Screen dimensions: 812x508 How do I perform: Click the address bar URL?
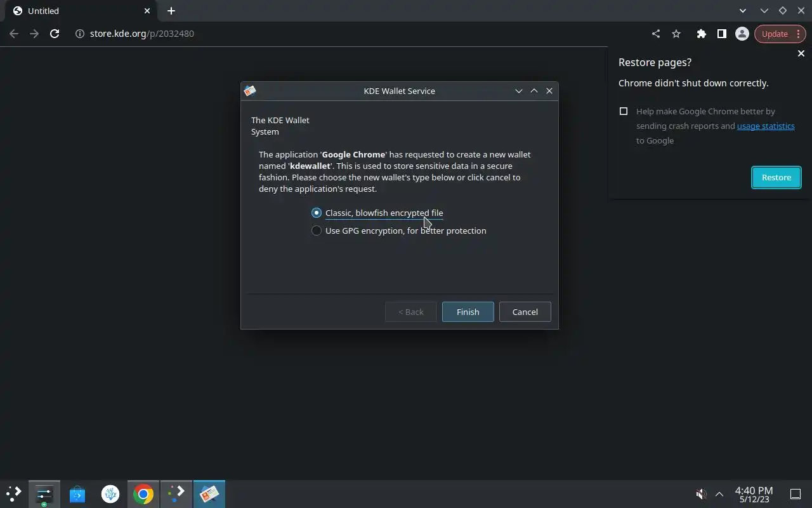142,34
